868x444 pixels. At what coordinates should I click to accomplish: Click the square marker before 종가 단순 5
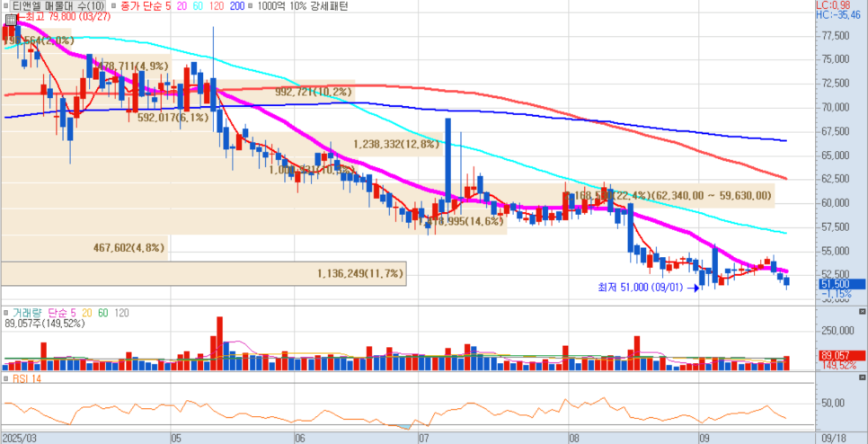pyautogui.click(x=113, y=5)
